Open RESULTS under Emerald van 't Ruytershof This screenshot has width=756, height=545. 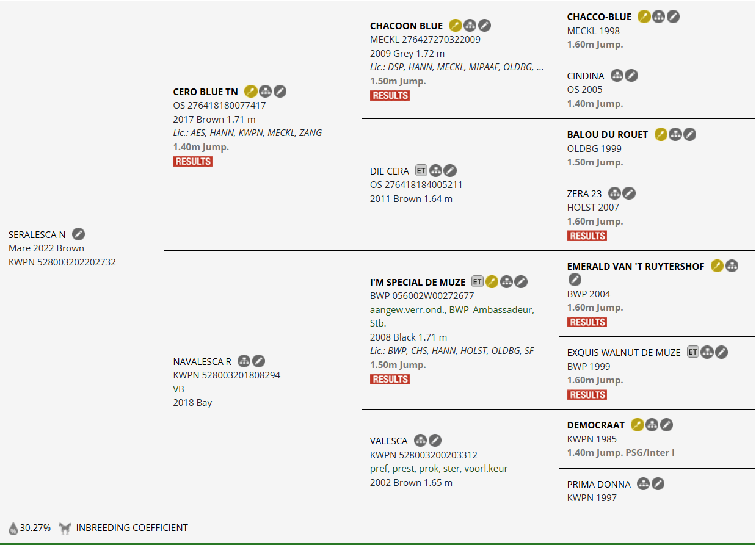(587, 322)
